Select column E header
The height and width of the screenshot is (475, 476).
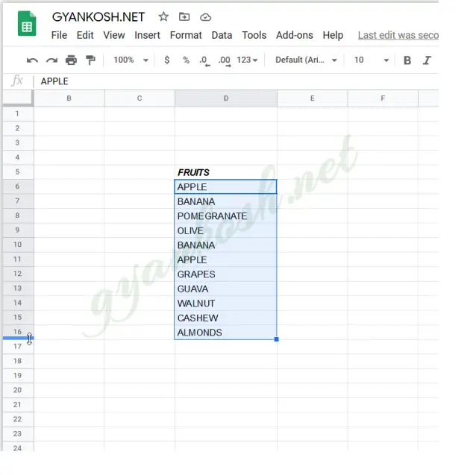click(313, 98)
